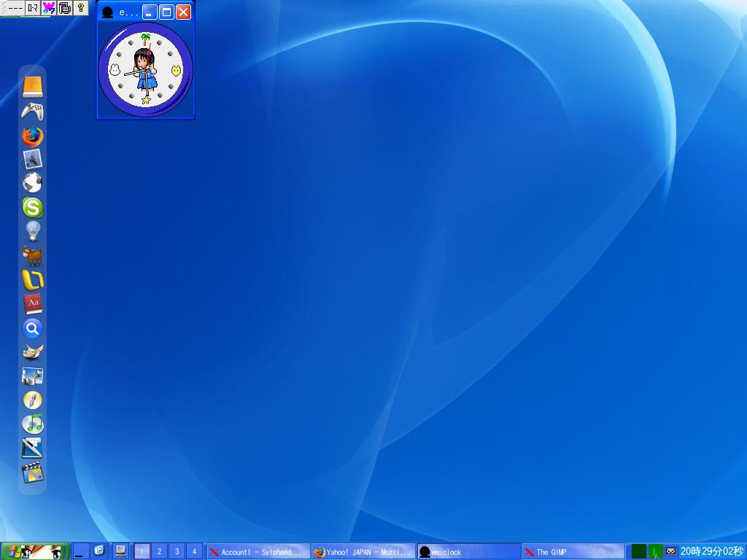Open the Start menu button
The width and height of the screenshot is (747, 560).
click(x=35, y=552)
